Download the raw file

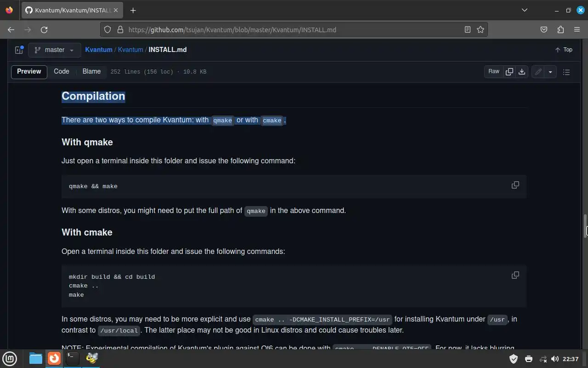522,72
